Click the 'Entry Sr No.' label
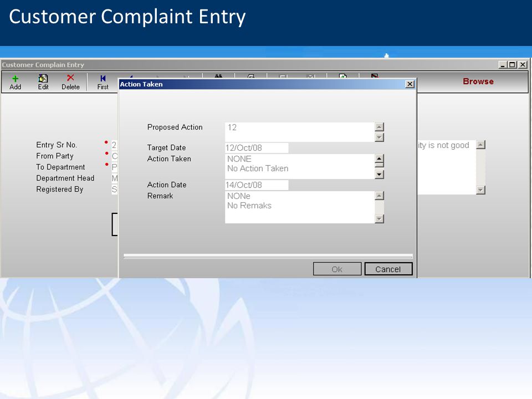This screenshot has height=399, width=532. pos(57,145)
